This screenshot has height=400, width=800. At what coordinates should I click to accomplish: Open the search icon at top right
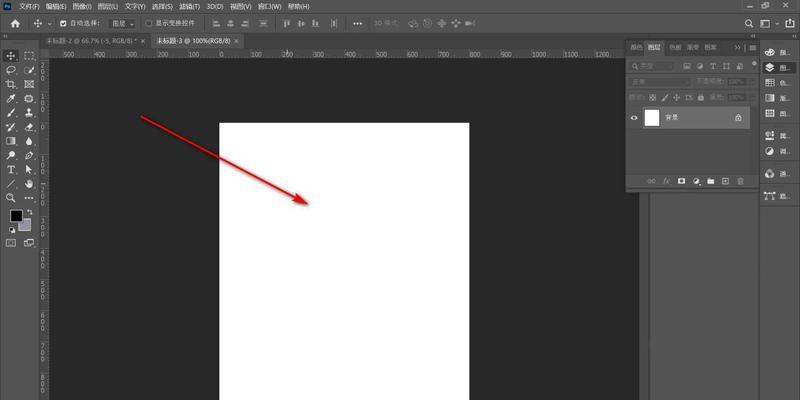749,23
